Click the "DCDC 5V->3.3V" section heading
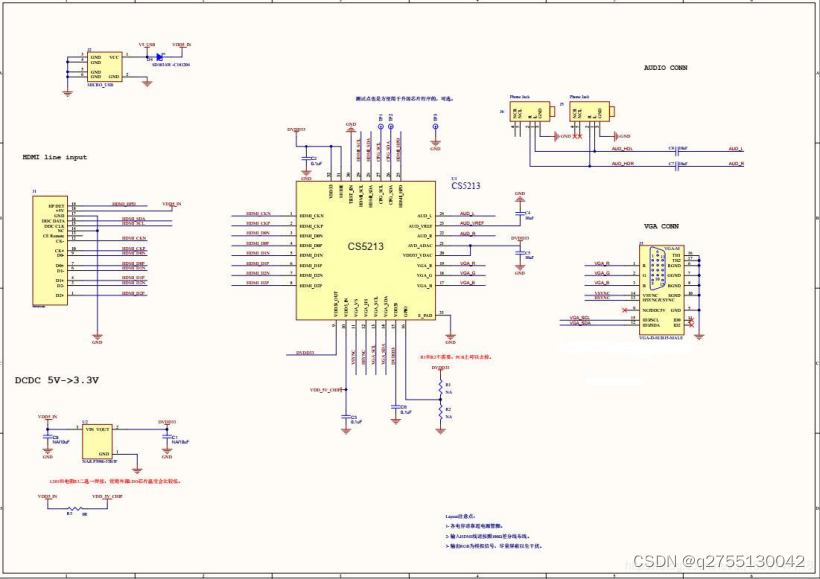 56,380
